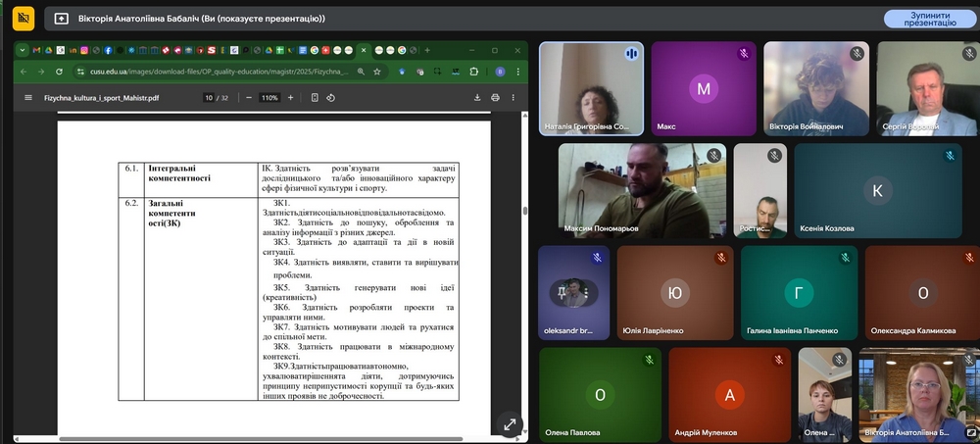Download the PDF file
Image resolution: width=980 pixels, height=444 pixels.
477,98
